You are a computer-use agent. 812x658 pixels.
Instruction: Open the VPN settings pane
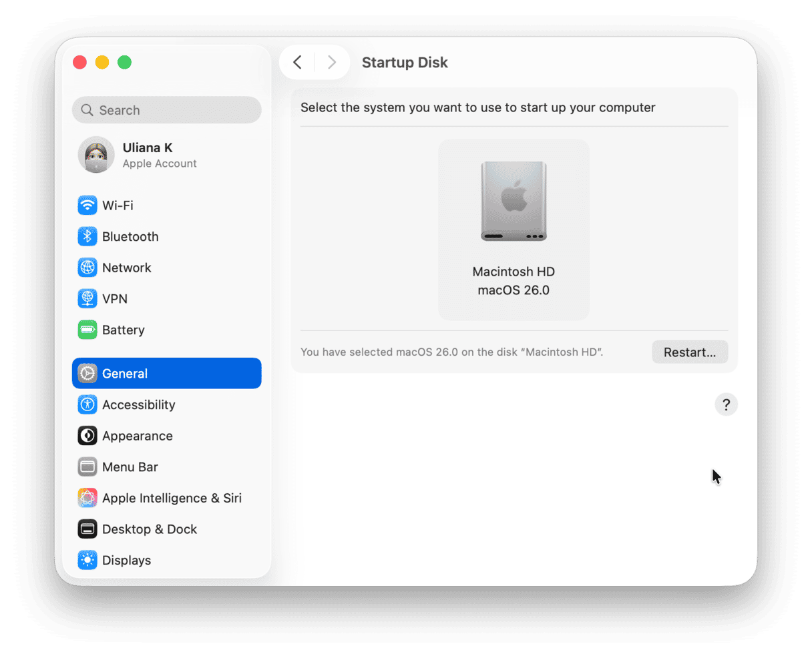pos(167,299)
